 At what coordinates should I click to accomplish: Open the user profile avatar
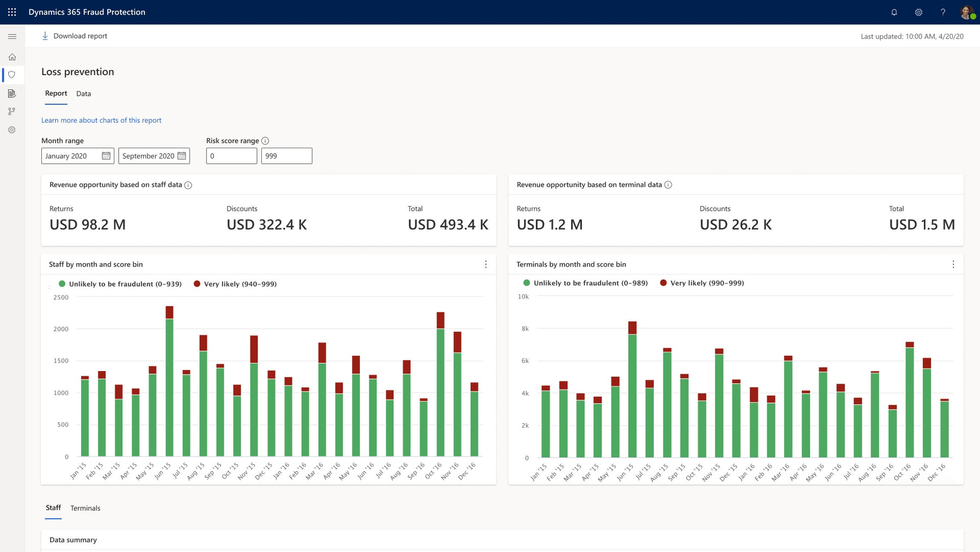pos(966,12)
